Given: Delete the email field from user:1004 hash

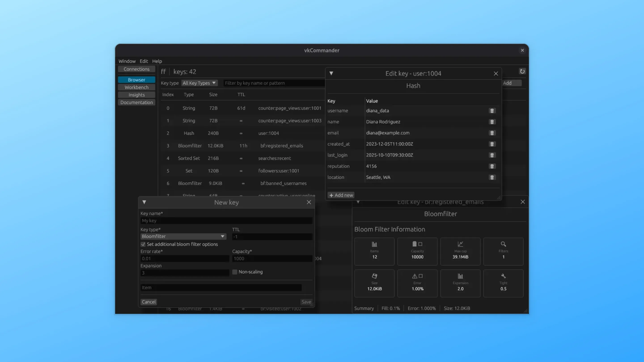Looking at the screenshot, I should (x=492, y=133).
